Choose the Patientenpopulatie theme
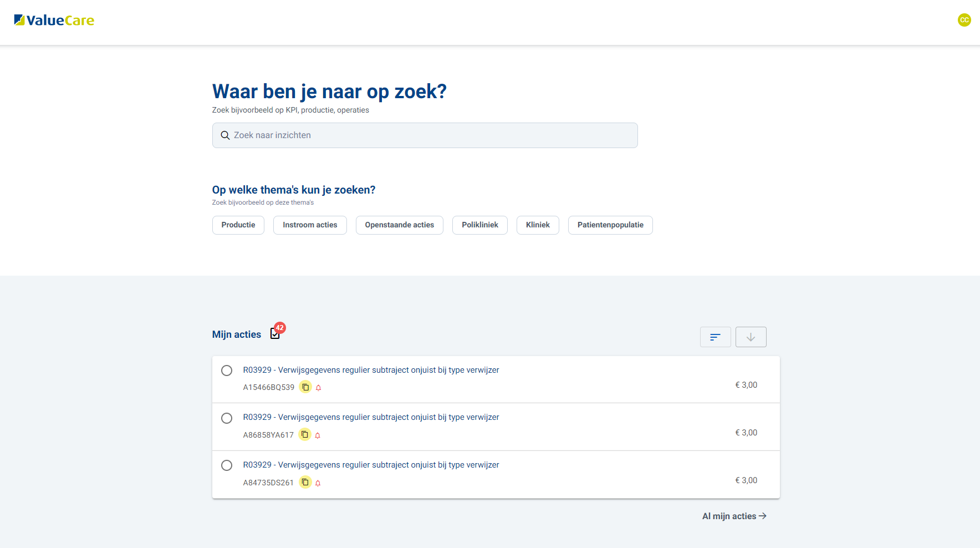Screen dimensions: 980x548 [610, 225]
